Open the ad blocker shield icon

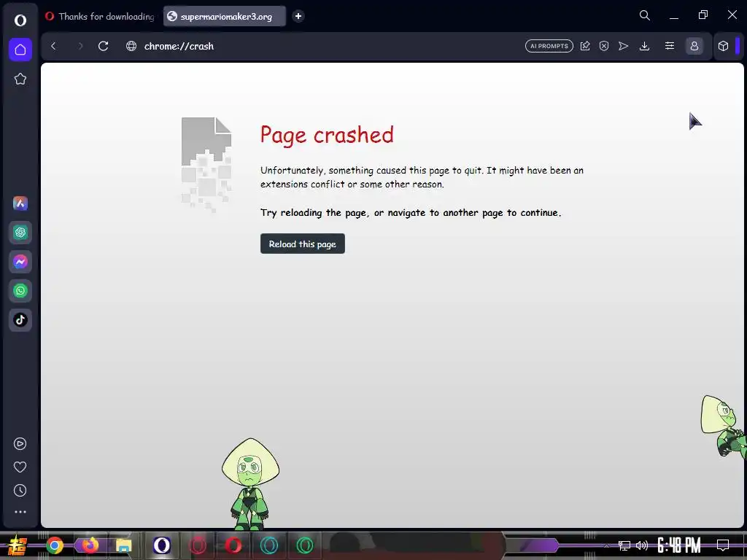[x=604, y=46]
